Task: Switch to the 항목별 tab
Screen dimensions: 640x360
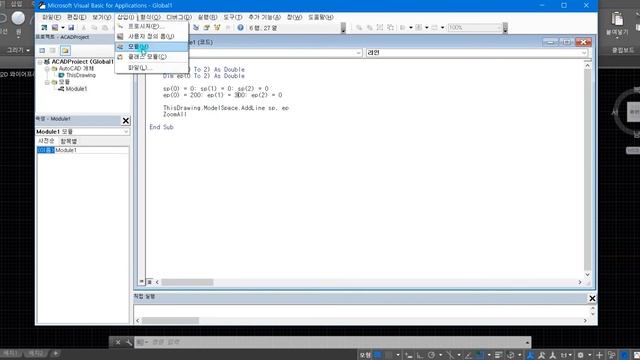Action: click(x=69, y=141)
